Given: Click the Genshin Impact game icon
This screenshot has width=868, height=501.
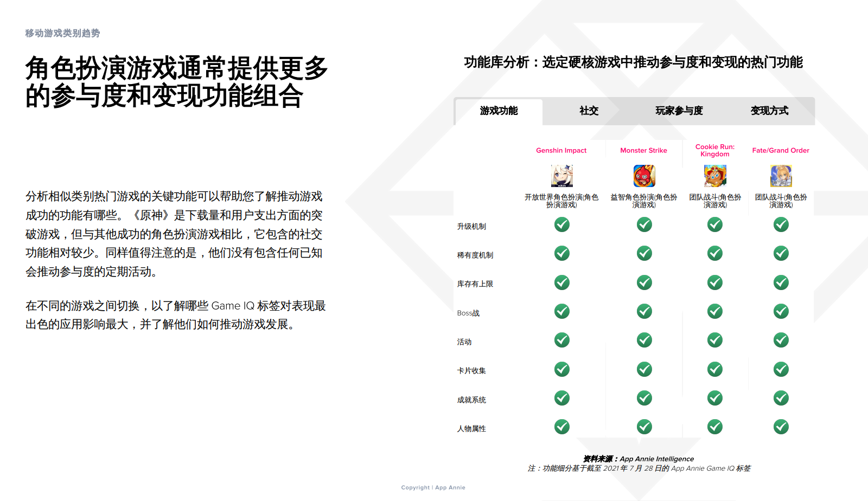Looking at the screenshot, I should pos(561,176).
